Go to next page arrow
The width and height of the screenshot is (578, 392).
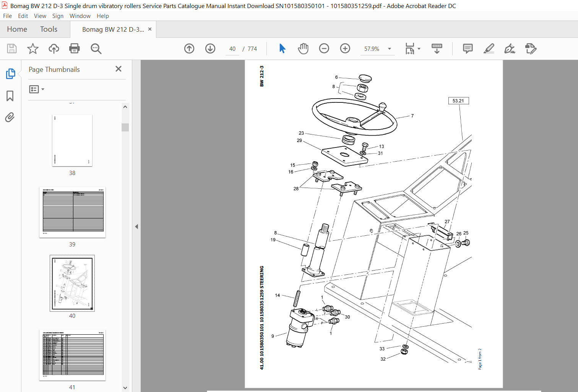(210, 49)
